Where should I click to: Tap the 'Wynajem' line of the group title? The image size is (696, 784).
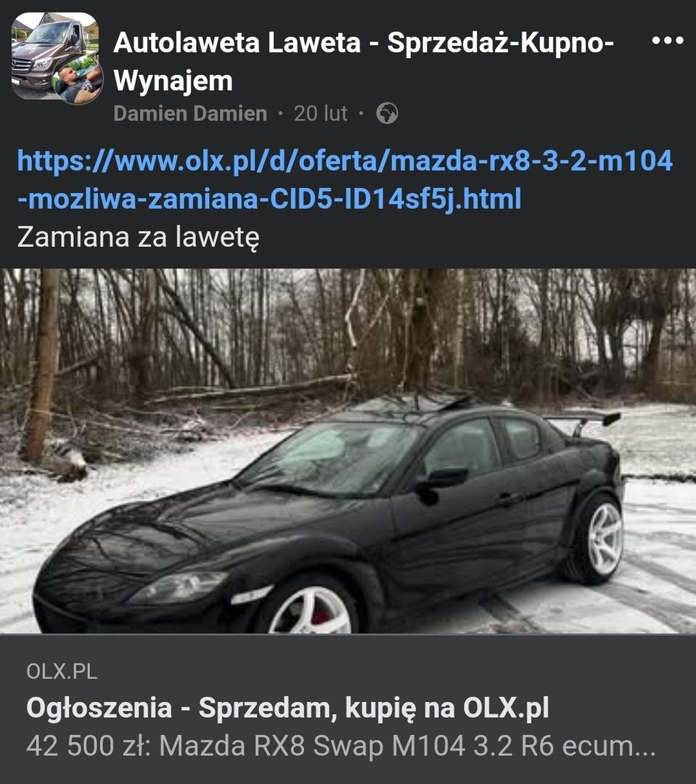(173, 81)
